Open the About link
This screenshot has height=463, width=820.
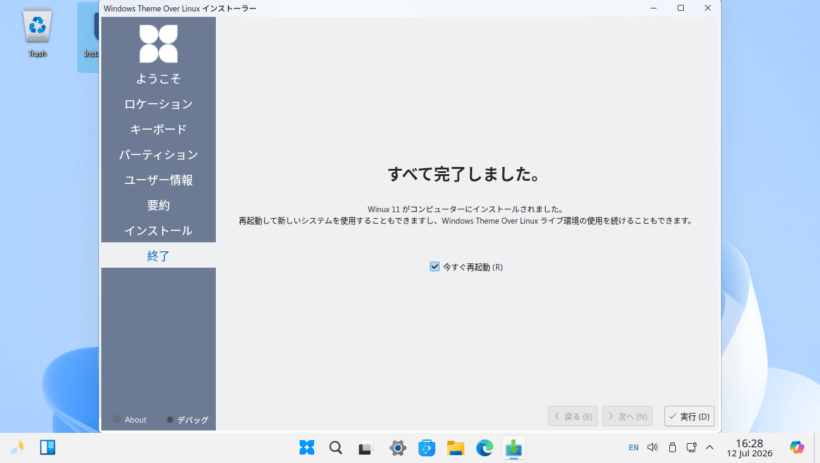click(130, 420)
